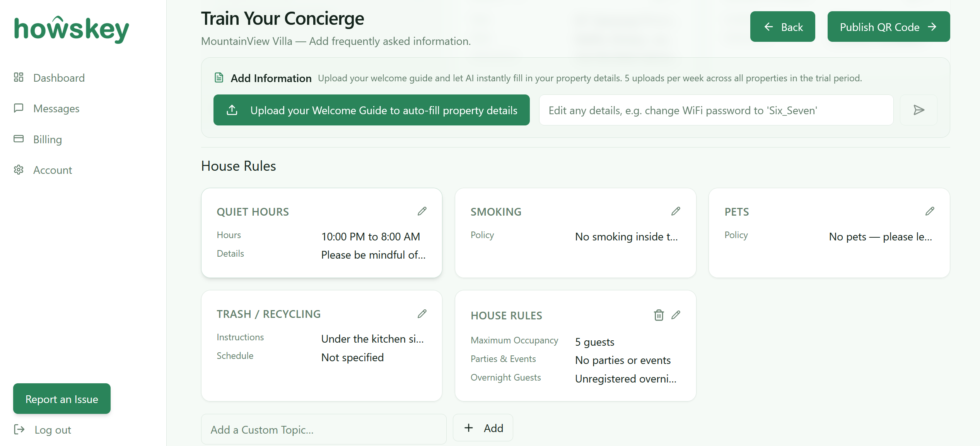Click the Smoking card pencil icon

676,211
